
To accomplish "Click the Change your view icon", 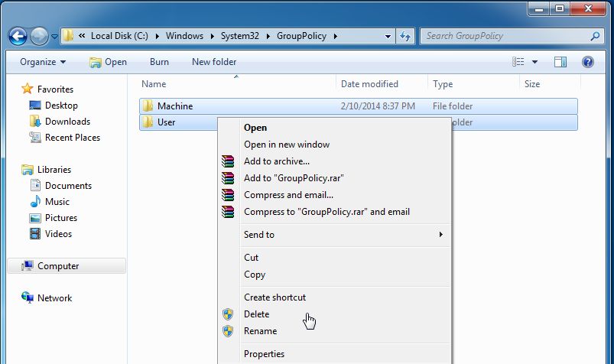I will (x=518, y=62).
